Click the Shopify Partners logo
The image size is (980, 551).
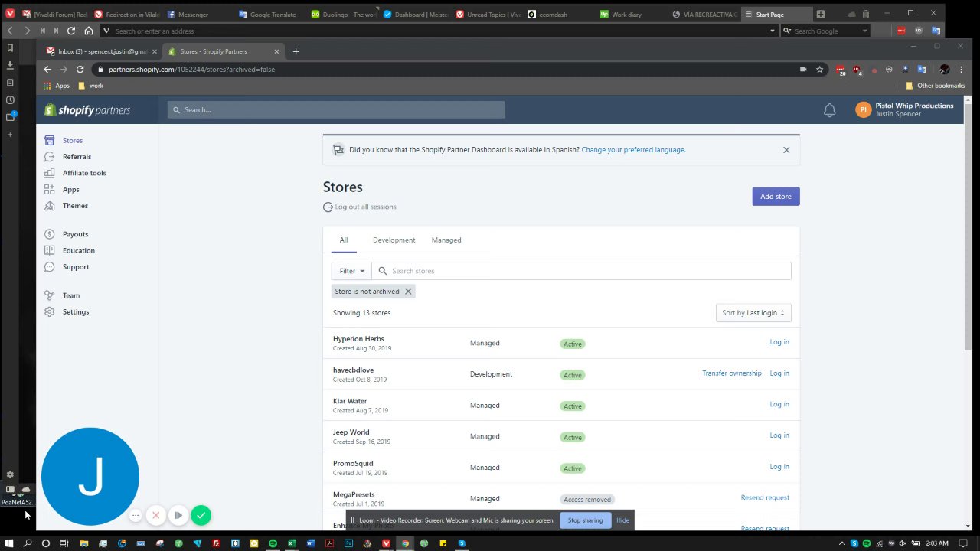[87, 110]
